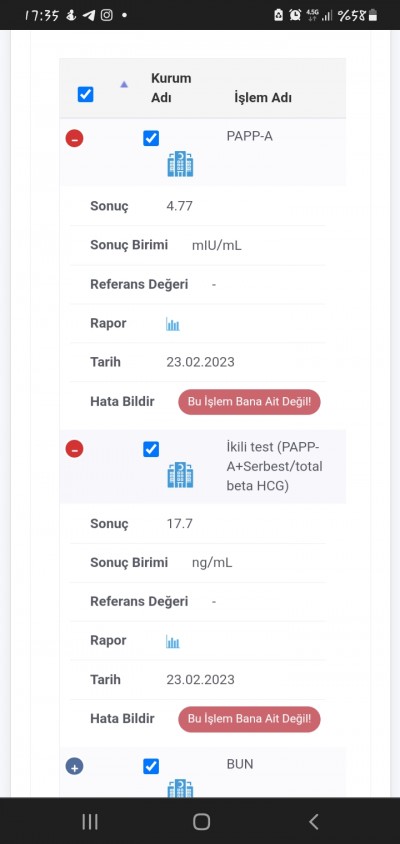The height and width of the screenshot is (844, 400).
Task: Collapse the PAPP-A row with the red minus
Action: coord(74,138)
